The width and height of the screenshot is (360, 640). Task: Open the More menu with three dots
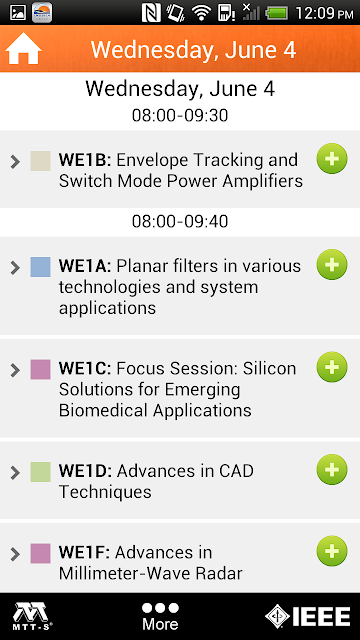pyautogui.click(x=160, y=616)
